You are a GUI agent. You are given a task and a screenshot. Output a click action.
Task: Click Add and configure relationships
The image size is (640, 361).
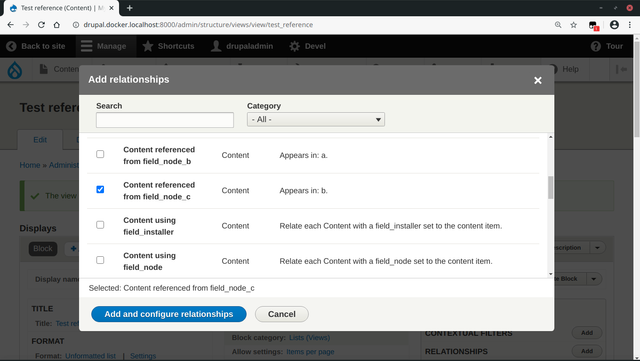point(169,314)
